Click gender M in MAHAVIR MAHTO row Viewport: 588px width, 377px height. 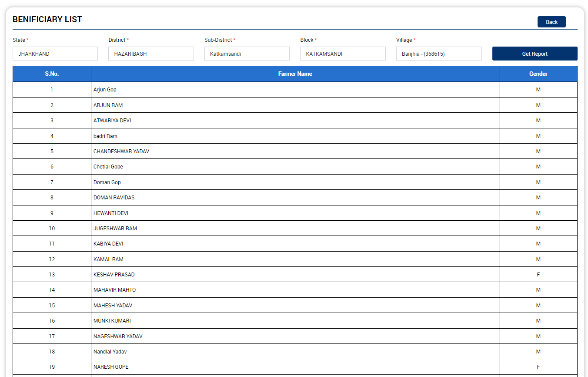pos(538,290)
